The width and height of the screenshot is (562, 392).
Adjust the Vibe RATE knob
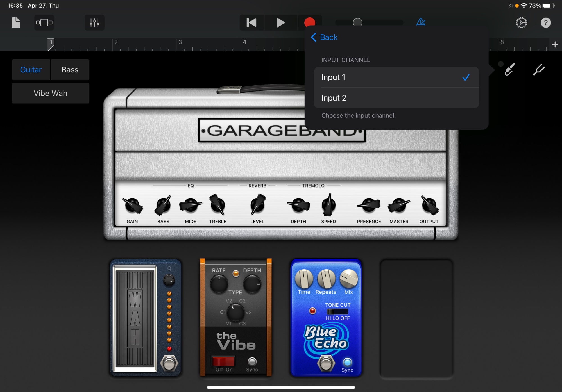(x=219, y=284)
